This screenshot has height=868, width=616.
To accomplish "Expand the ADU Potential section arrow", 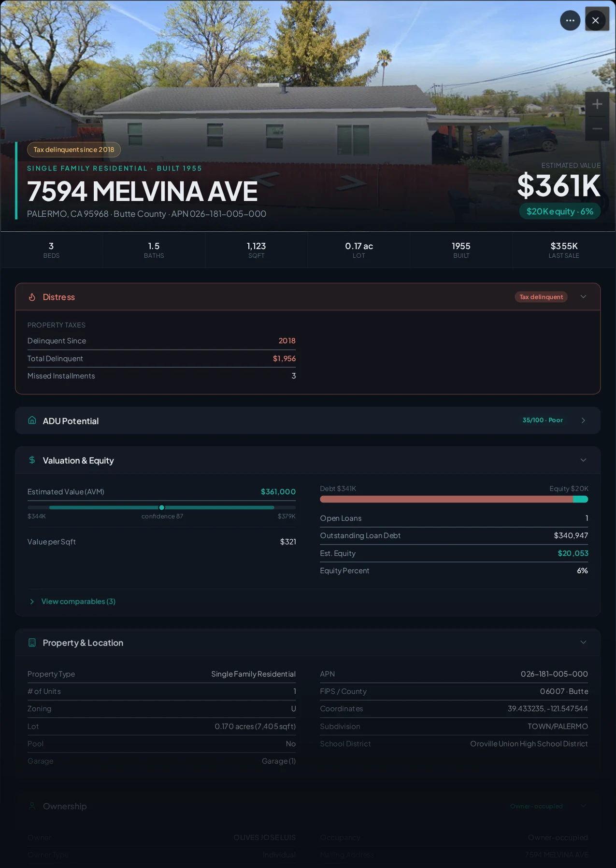I will (x=583, y=420).
